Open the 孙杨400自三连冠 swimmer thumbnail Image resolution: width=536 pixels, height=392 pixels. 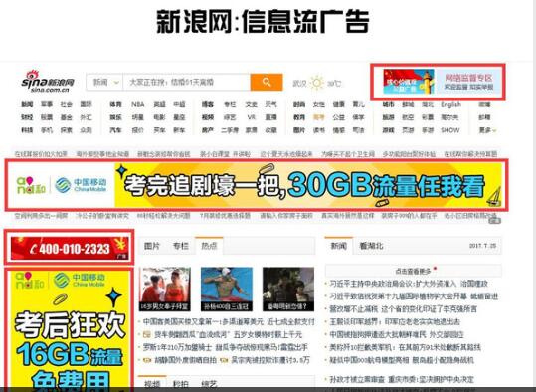[227, 290]
